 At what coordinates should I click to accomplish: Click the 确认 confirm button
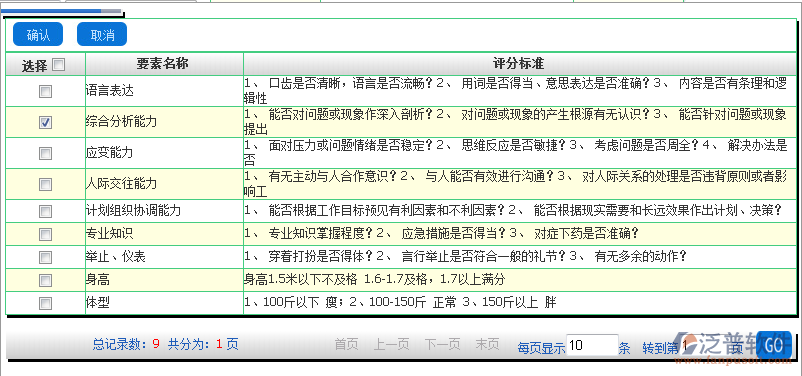pos(38,35)
